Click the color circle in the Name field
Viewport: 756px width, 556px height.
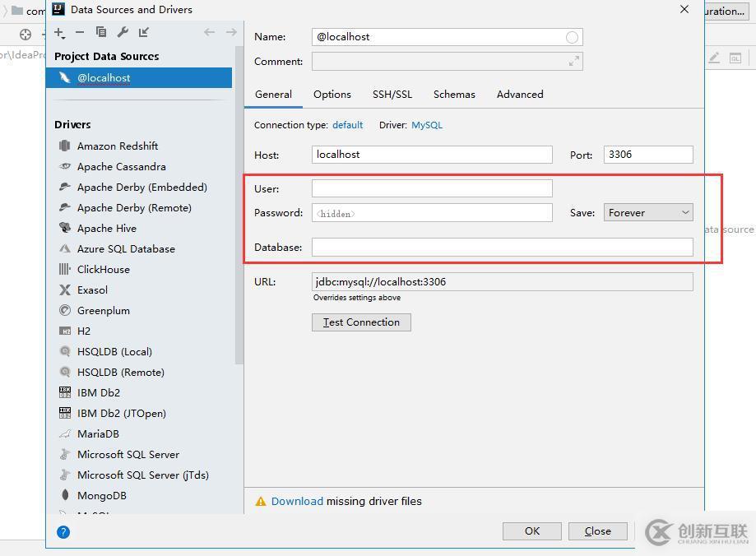pyautogui.click(x=572, y=37)
